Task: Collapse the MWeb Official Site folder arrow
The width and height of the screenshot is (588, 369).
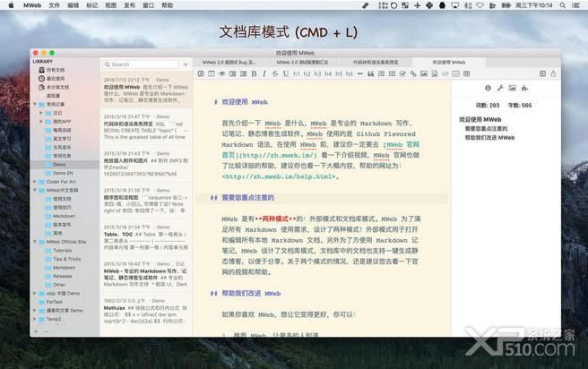Action: pos(35,242)
